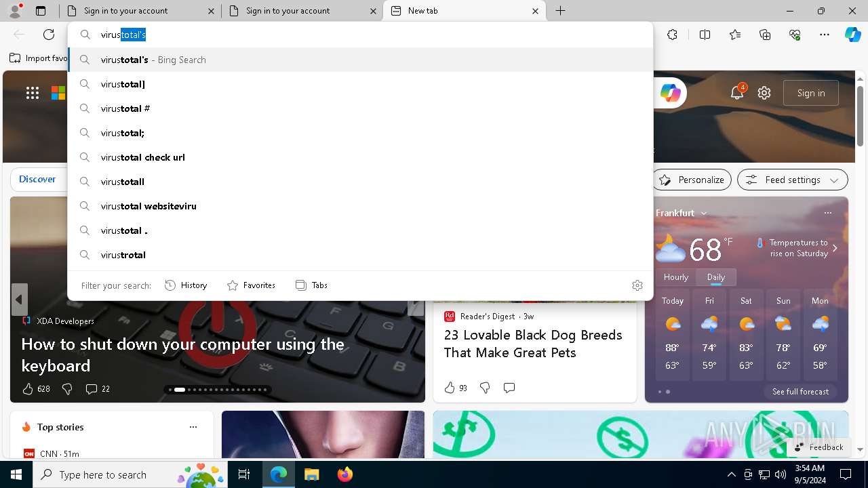Viewport: 868px width, 488px height.
Task: Open the Extensions puzzle icon
Action: 672,35
